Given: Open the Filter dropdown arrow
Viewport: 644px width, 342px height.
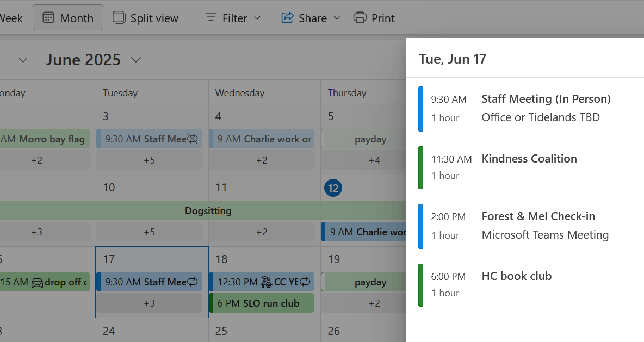Looking at the screenshot, I should [257, 18].
